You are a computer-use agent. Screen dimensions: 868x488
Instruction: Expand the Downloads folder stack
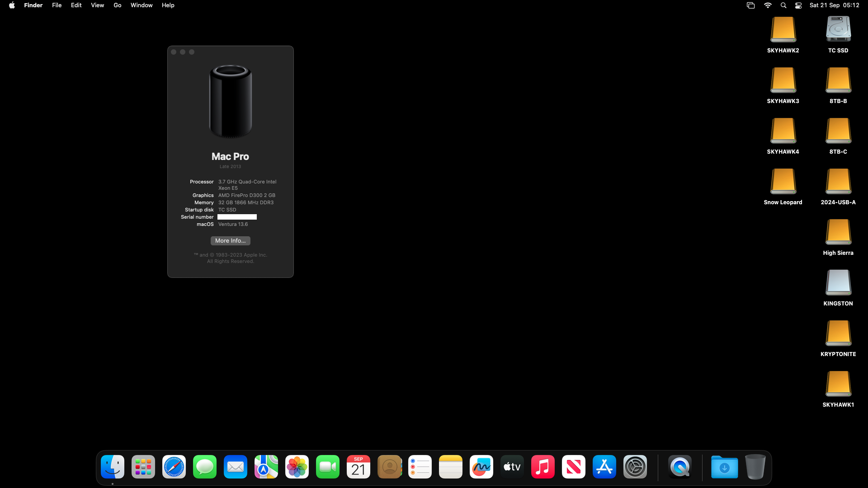(724, 467)
